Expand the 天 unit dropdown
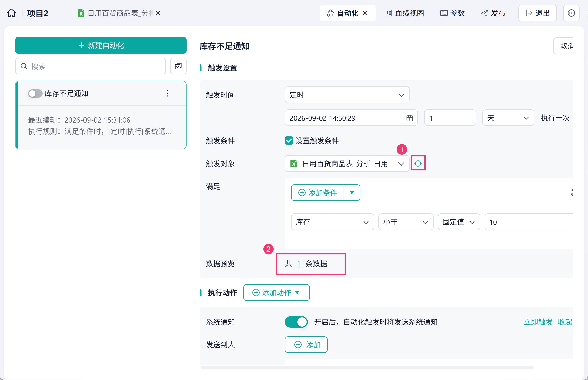Image resolution: width=588 pixels, height=380 pixels. point(508,118)
